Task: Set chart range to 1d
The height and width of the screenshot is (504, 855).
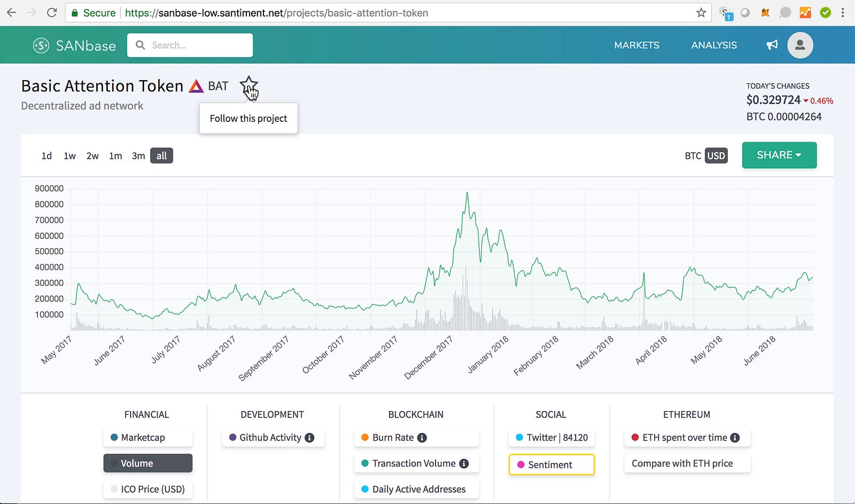Action: 46,156
